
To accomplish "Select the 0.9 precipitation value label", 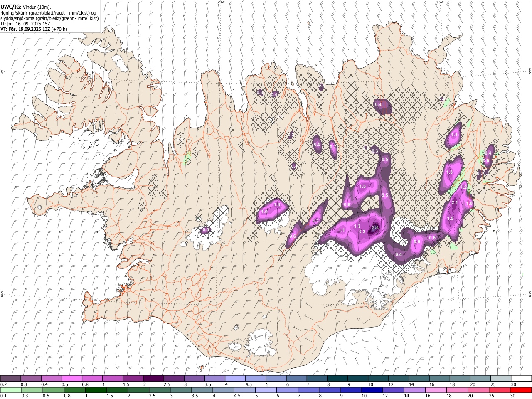I will (417, 242).
